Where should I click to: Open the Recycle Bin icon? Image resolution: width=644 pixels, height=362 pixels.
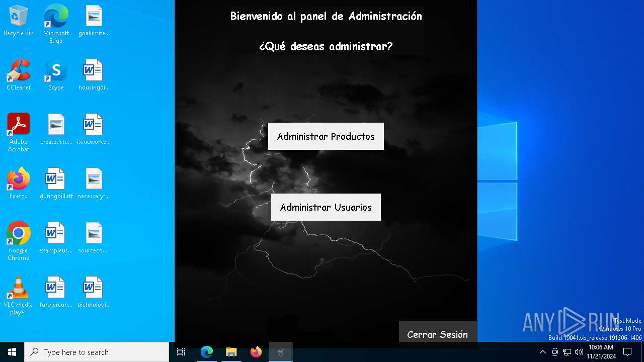click(x=19, y=21)
